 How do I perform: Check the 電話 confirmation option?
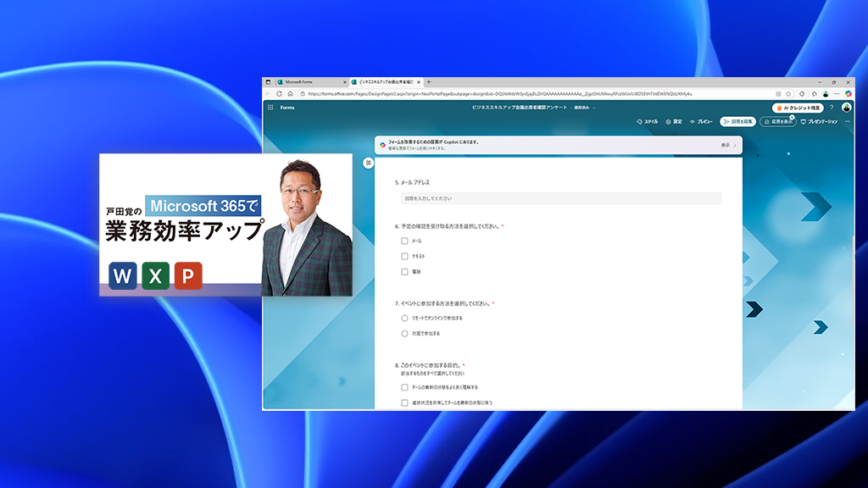(404, 272)
